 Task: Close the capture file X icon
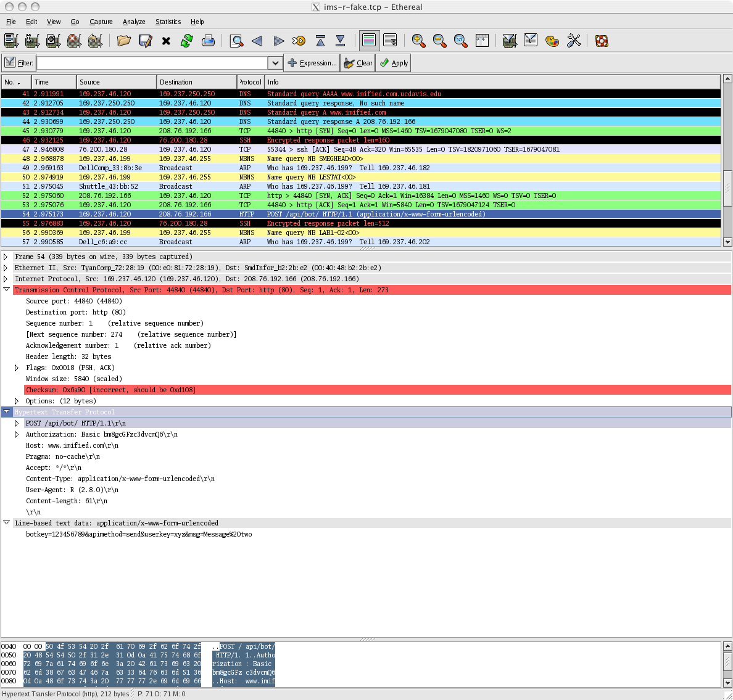(166, 41)
